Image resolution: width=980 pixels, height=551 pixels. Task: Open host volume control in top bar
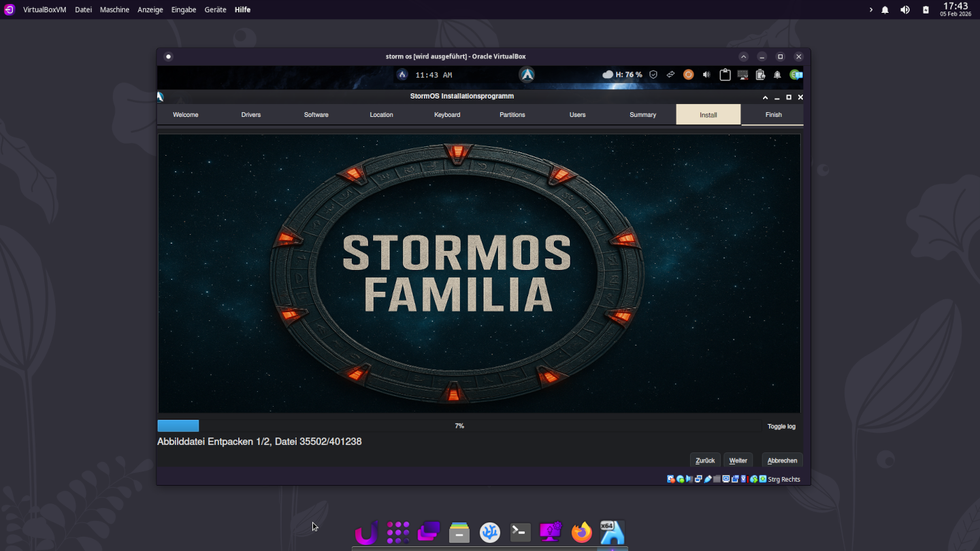click(904, 10)
